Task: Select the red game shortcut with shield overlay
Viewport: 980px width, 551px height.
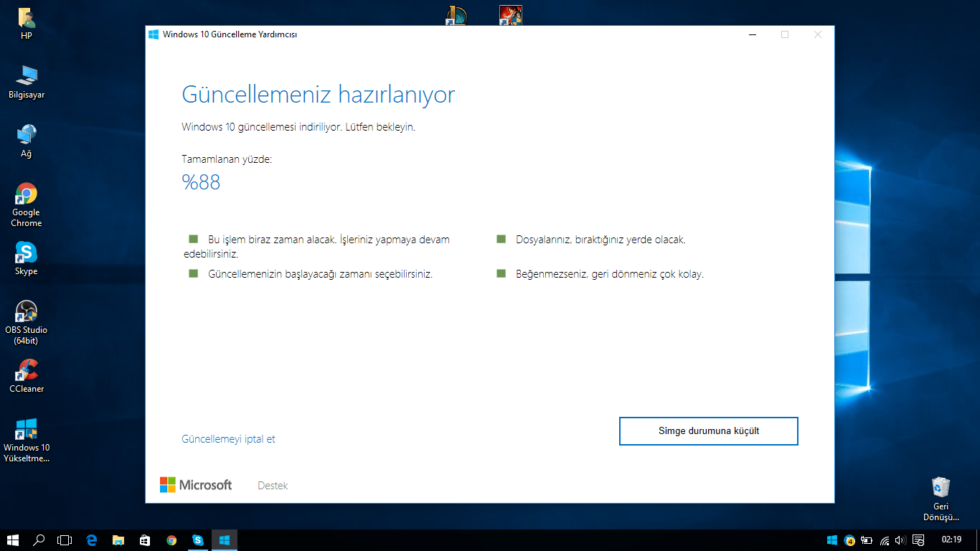Action: (510, 16)
